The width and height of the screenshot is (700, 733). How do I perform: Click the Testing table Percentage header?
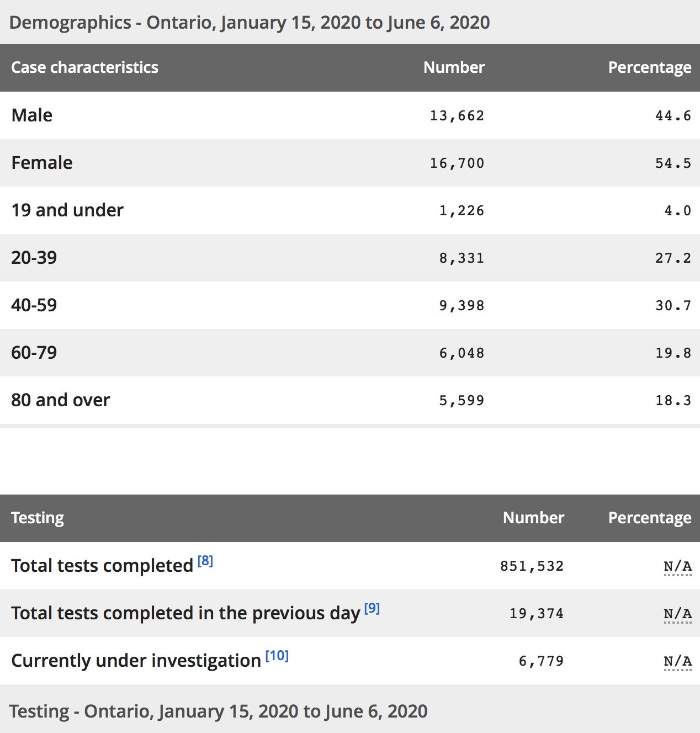[649, 518]
